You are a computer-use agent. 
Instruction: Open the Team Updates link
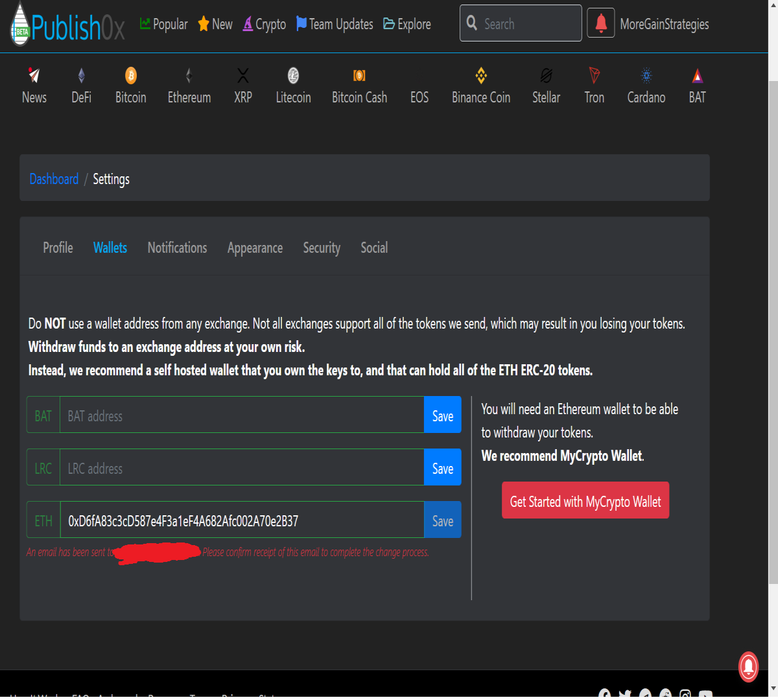335,24
